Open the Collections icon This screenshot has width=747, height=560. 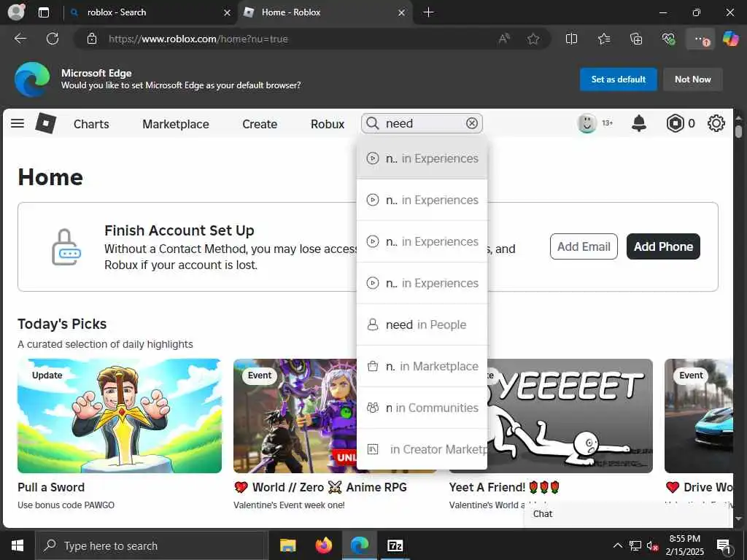click(x=636, y=39)
